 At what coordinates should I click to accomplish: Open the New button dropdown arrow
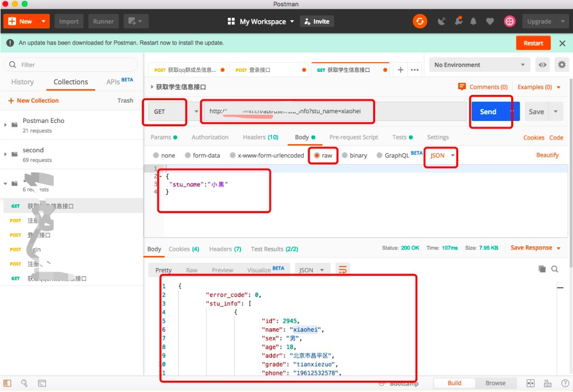(x=44, y=21)
